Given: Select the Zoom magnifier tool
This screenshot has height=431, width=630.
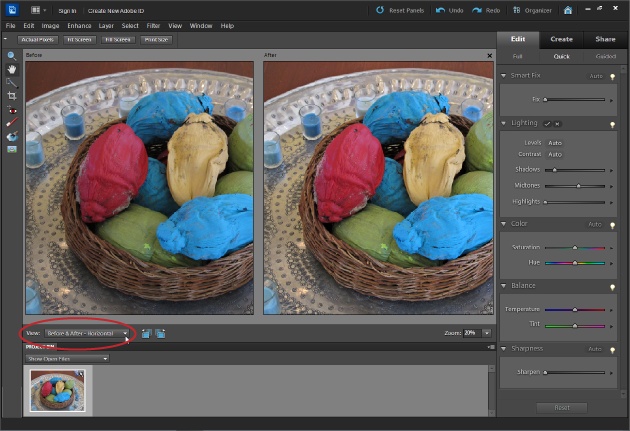Looking at the screenshot, I should point(11,56).
